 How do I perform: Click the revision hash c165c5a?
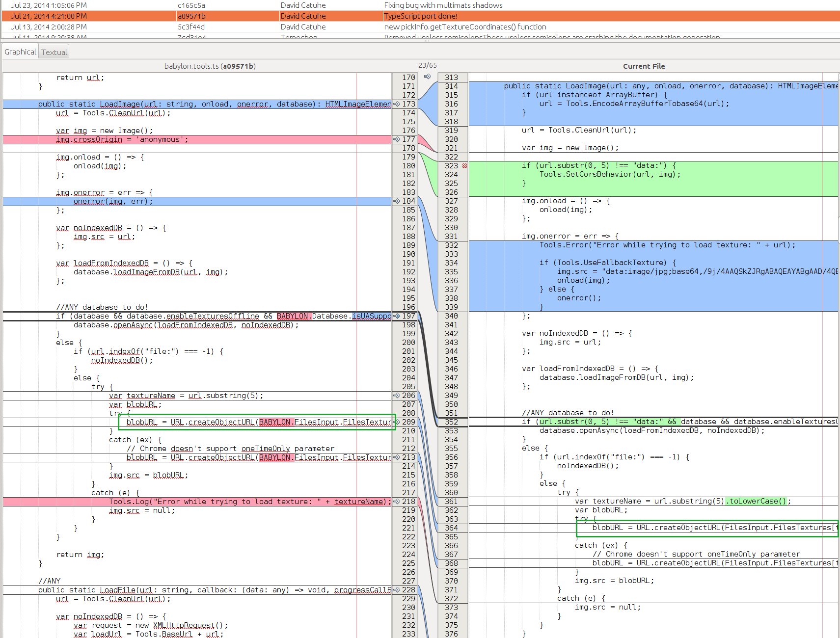[x=191, y=5]
